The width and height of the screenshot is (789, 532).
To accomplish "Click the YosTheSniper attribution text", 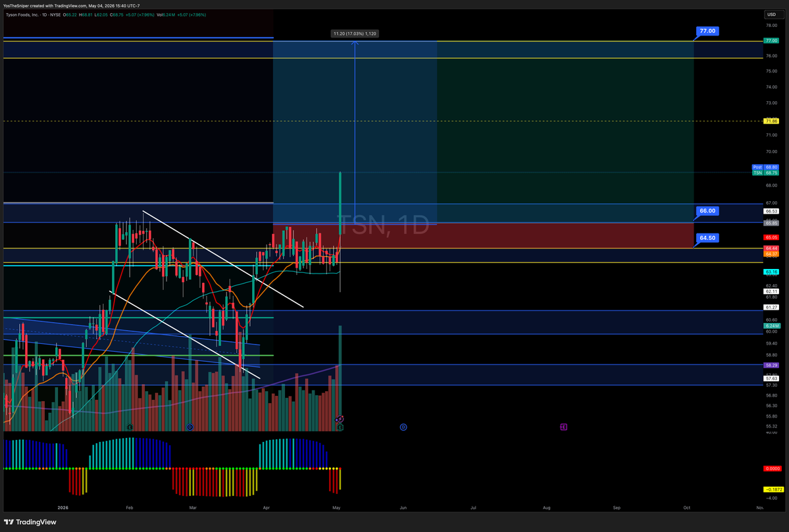I will point(72,5).
